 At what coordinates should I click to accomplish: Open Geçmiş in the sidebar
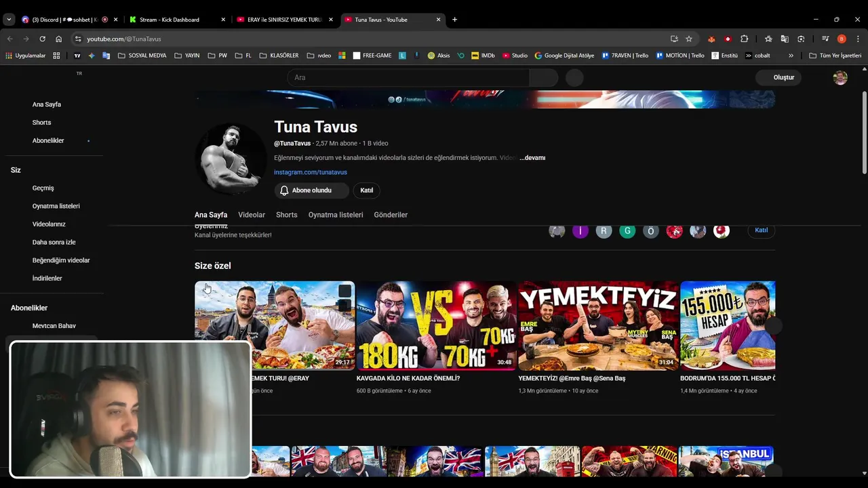point(43,188)
